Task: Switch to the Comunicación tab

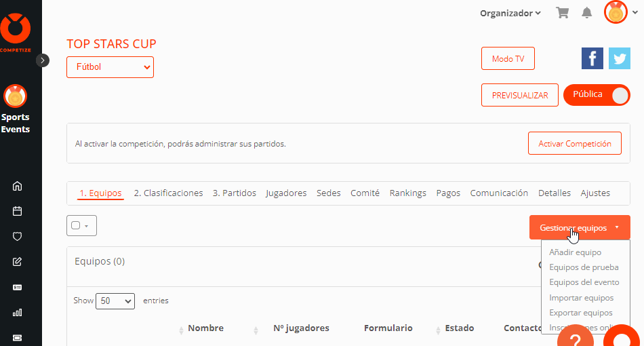Action: tap(499, 193)
